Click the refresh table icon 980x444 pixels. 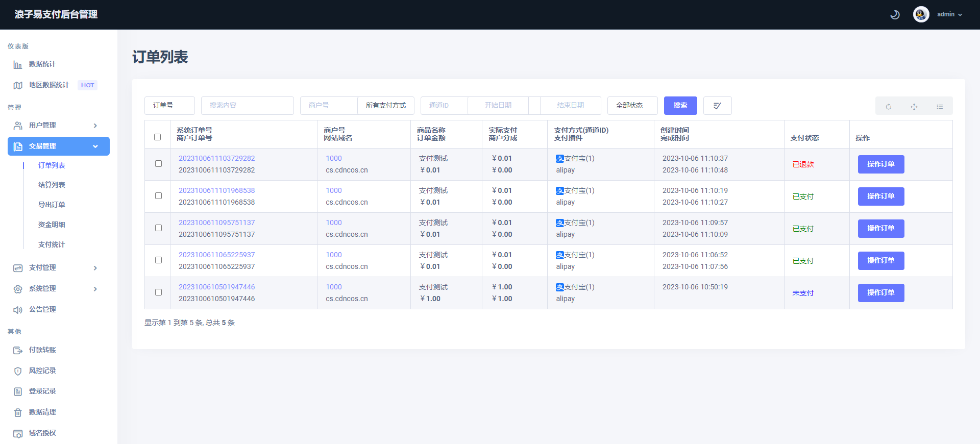(x=889, y=107)
